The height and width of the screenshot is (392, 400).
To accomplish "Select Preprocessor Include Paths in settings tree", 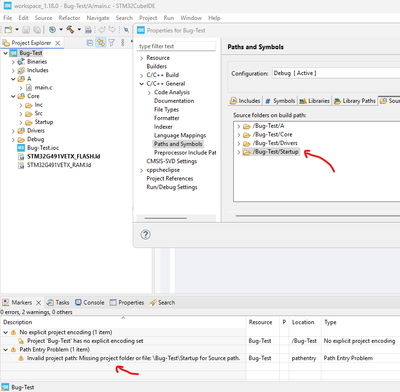I will pos(185,153).
